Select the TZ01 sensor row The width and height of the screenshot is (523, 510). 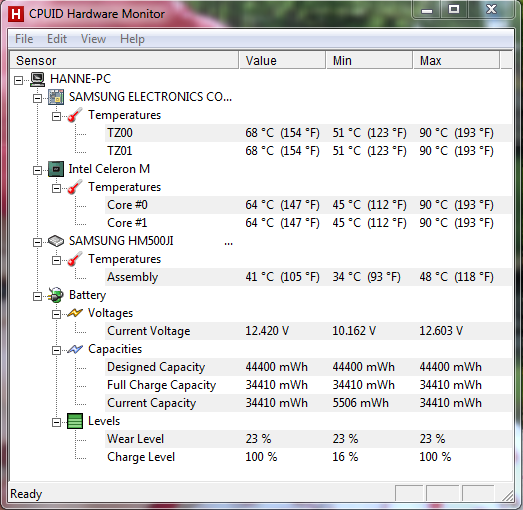tap(309, 151)
